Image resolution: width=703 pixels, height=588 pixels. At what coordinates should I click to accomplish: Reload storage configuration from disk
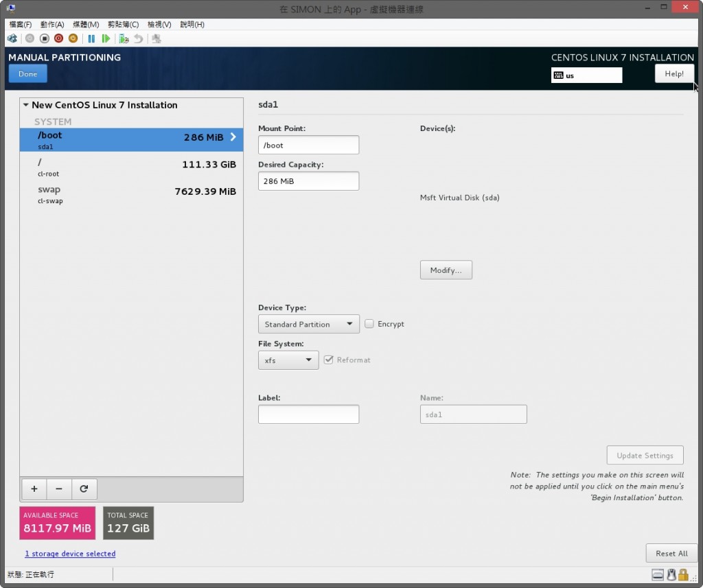pyautogui.click(x=84, y=489)
